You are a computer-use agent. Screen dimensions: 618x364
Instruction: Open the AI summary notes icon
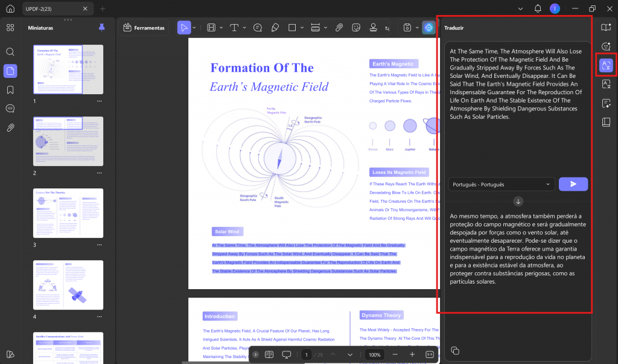tap(606, 103)
